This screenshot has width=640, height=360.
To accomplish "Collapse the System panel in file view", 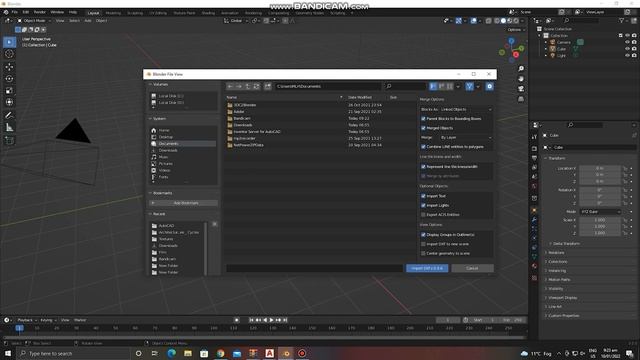I will tap(159, 119).
